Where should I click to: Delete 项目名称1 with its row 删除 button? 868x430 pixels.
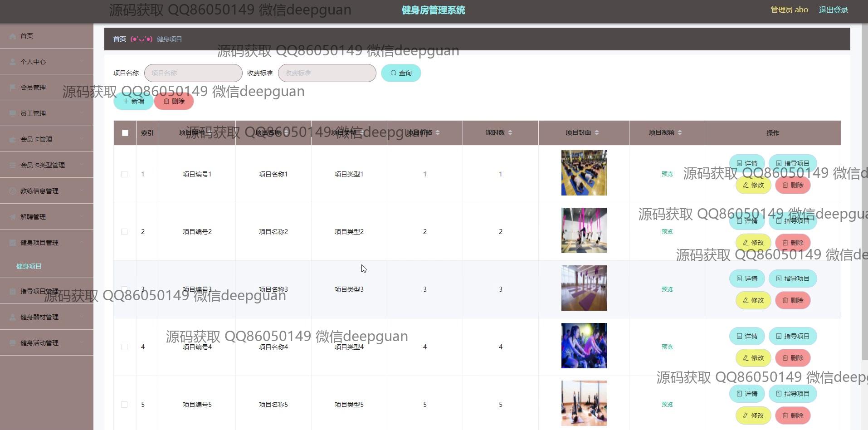pos(793,185)
